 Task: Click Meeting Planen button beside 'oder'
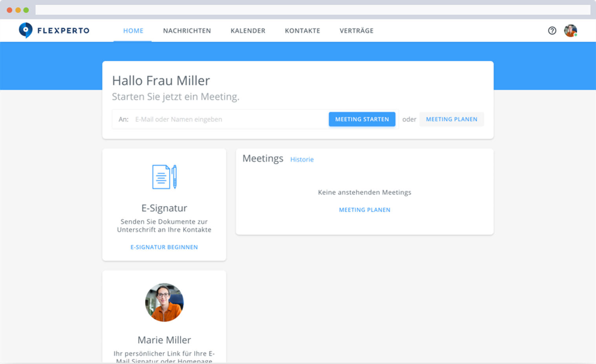click(452, 119)
